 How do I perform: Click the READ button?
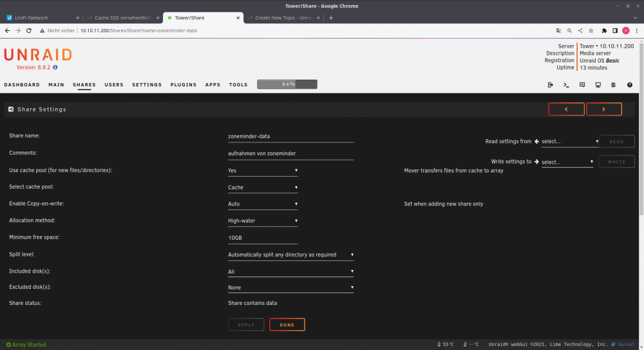coord(616,141)
